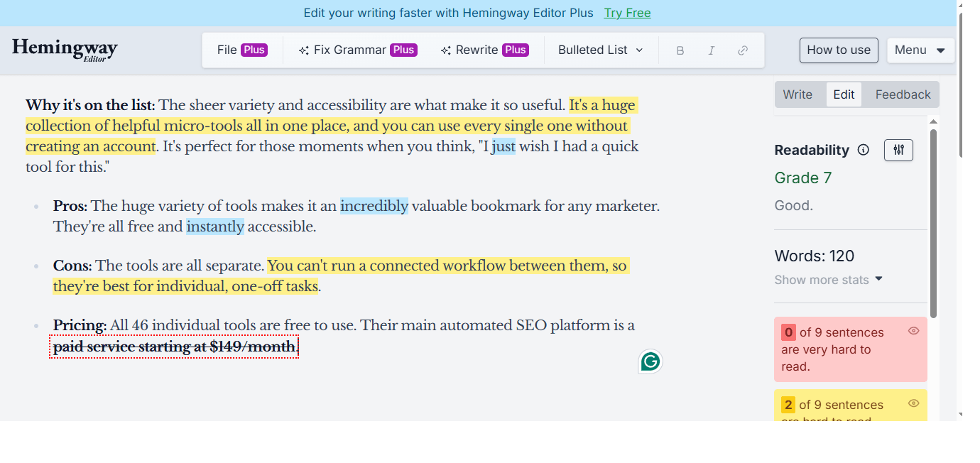Open the readability settings sliders icon
980x463 pixels.
click(898, 150)
